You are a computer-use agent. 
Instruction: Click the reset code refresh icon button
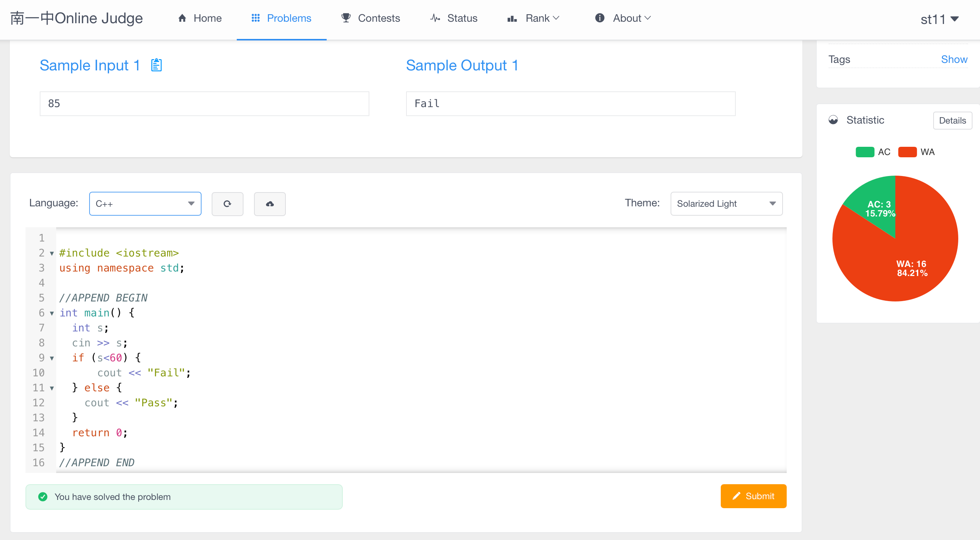coord(227,204)
